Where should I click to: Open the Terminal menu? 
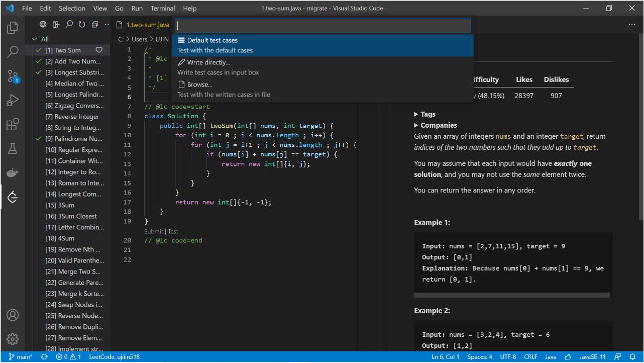162,8
